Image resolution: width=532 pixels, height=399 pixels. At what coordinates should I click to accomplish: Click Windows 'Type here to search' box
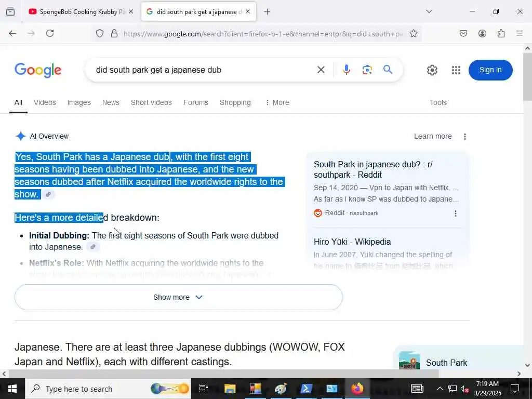[108, 389]
